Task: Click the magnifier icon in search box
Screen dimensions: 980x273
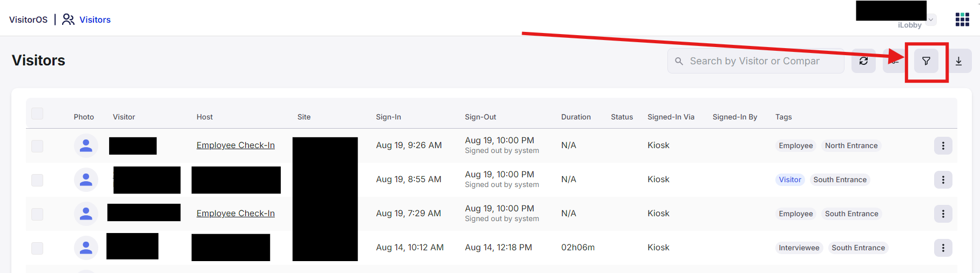Action: 679,61
